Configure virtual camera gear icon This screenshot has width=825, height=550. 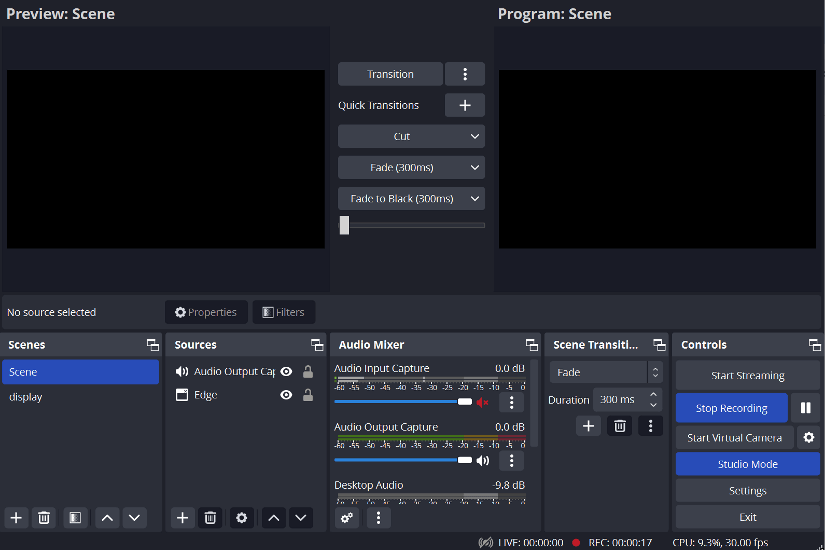pyautogui.click(x=809, y=437)
